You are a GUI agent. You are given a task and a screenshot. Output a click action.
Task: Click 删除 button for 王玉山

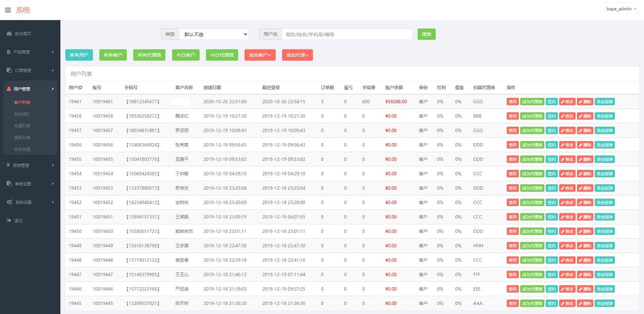(585, 274)
